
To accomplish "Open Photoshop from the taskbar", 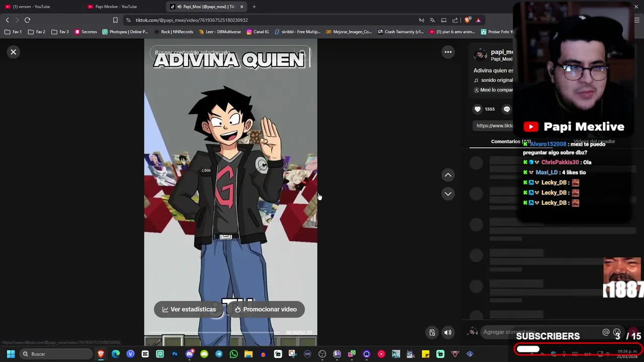I will pyautogui.click(x=175, y=354).
